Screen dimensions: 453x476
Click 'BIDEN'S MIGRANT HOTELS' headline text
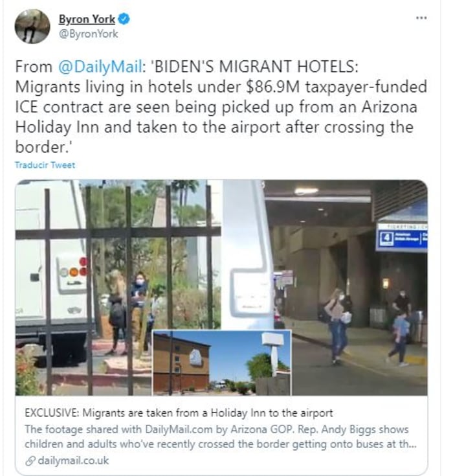click(256, 67)
